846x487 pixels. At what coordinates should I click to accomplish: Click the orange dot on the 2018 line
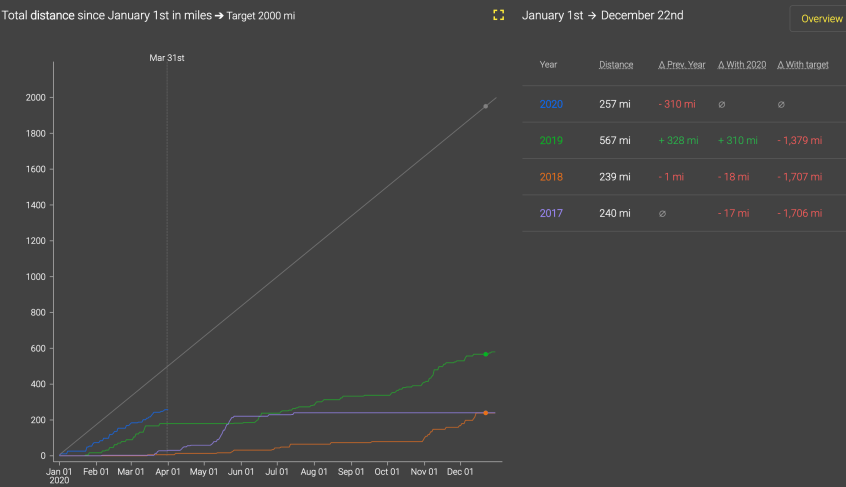[x=486, y=413]
